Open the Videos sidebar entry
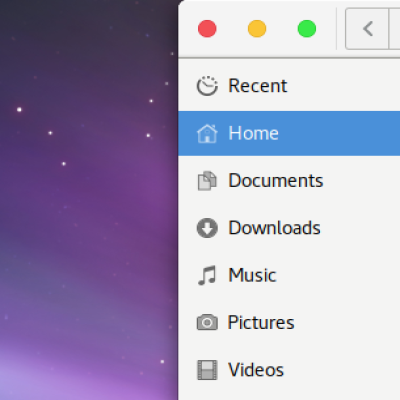 coord(289,370)
